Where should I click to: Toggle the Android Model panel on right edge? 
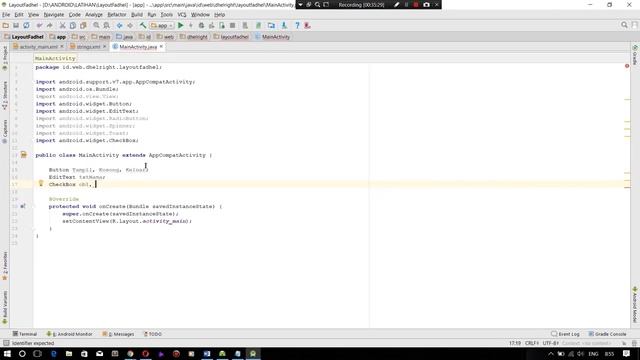(635, 304)
